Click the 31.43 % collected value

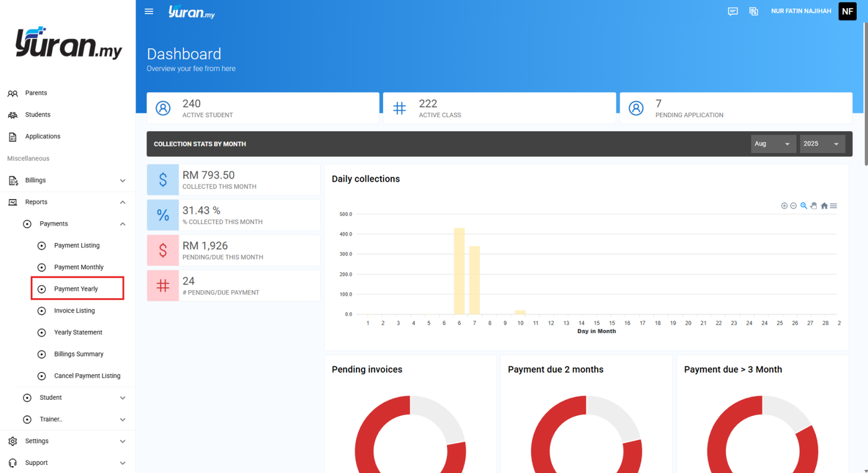click(201, 211)
